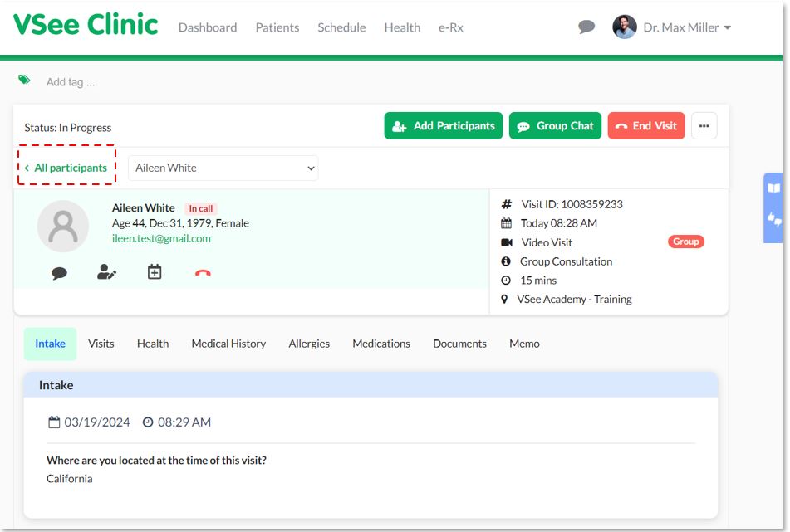Click the Add tag input field

(x=71, y=82)
